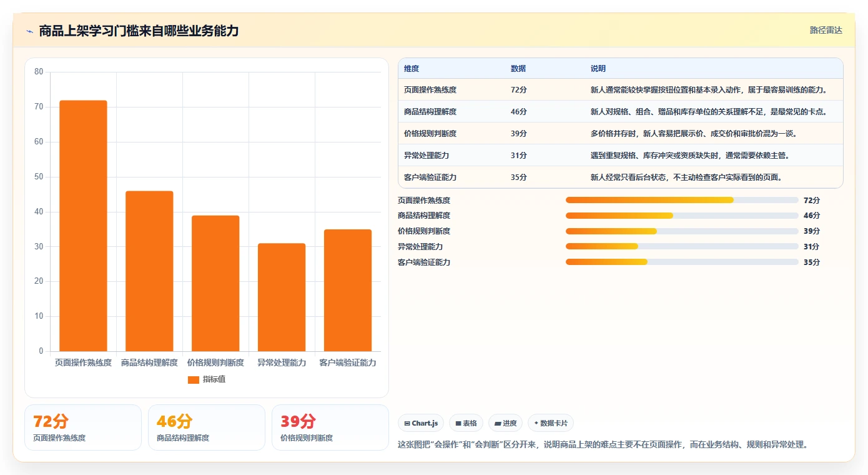
Task: Click the 异常处理能力 31分 progress bar
Action: point(682,246)
